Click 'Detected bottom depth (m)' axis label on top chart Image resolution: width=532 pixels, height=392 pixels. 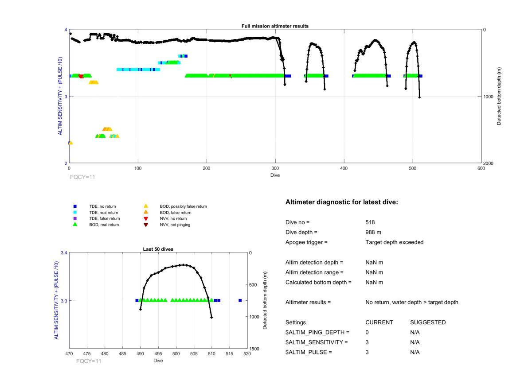click(x=499, y=97)
